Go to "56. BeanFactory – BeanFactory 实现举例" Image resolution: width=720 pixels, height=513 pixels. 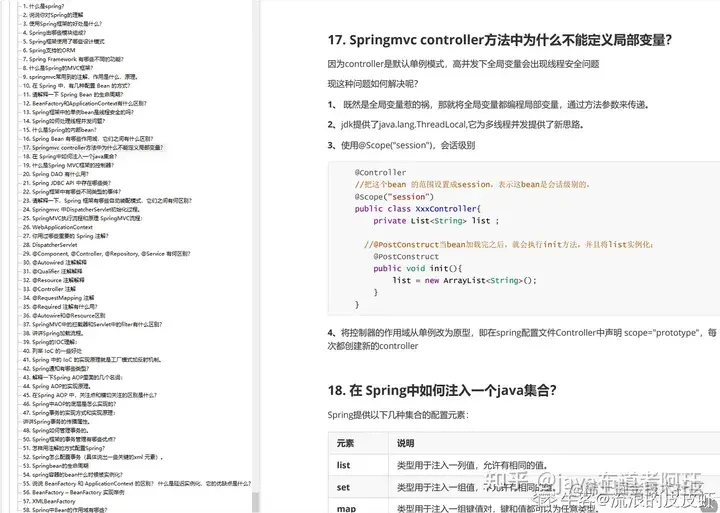click(x=73, y=492)
